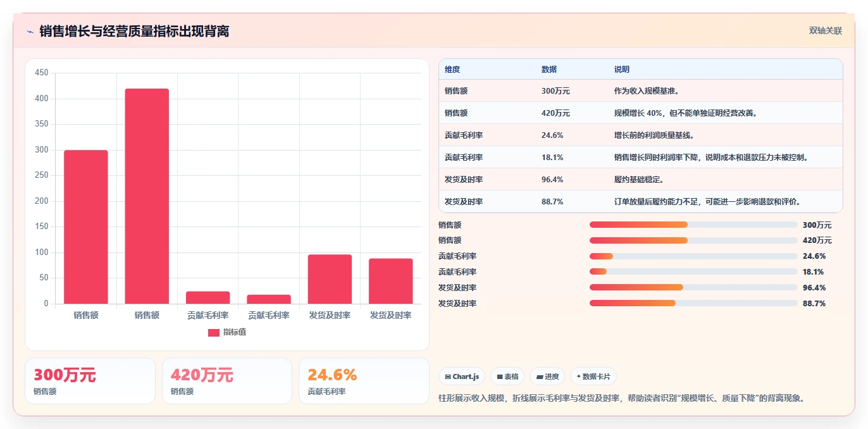The height and width of the screenshot is (429, 868).
Task: Click the table cell 18.1%
Action: click(552, 158)
